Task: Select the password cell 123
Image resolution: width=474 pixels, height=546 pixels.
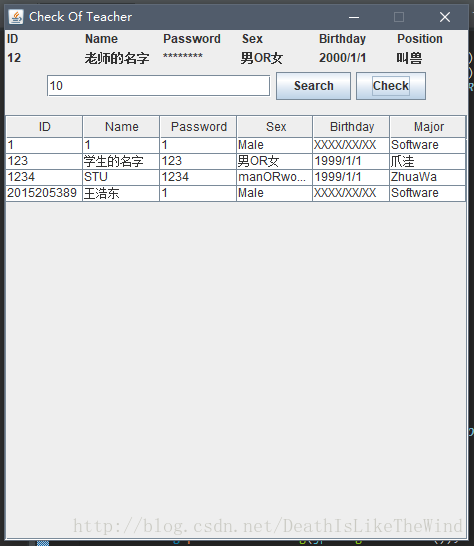Action: coord(198,161)
